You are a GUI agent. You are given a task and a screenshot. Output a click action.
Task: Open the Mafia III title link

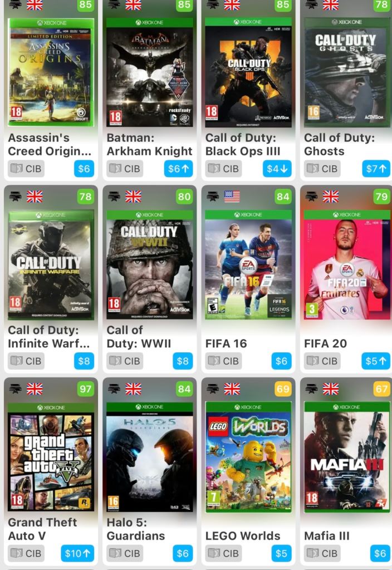tap(326, 536)
